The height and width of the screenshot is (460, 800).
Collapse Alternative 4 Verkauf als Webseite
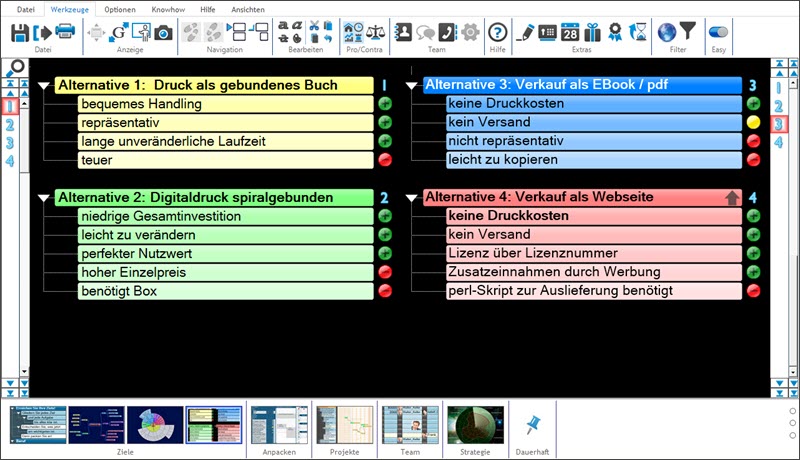click(411, 199)
